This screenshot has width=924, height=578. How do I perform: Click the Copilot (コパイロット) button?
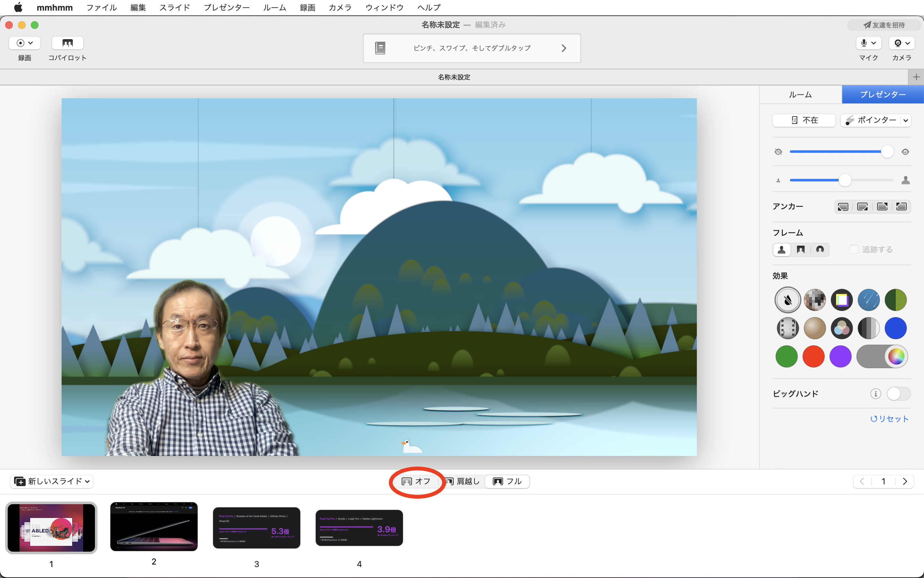tap(67, 43)
